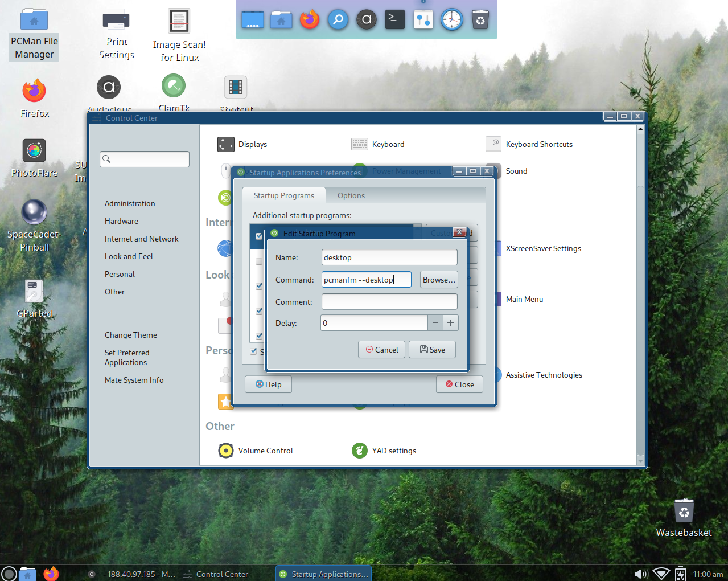Click into the Comment text field
The image size is (728, 581).
(389, 302)
